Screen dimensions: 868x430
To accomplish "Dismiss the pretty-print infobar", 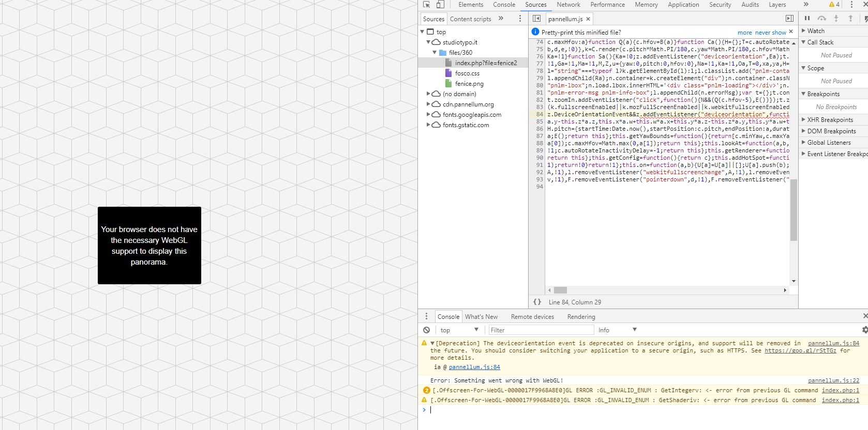I will (x=791, y=32).
